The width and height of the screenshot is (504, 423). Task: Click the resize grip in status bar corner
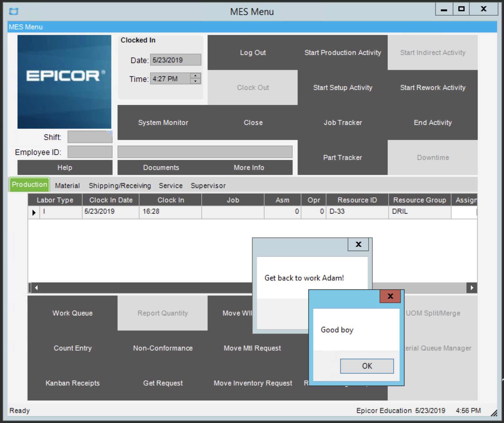(493, 412)
